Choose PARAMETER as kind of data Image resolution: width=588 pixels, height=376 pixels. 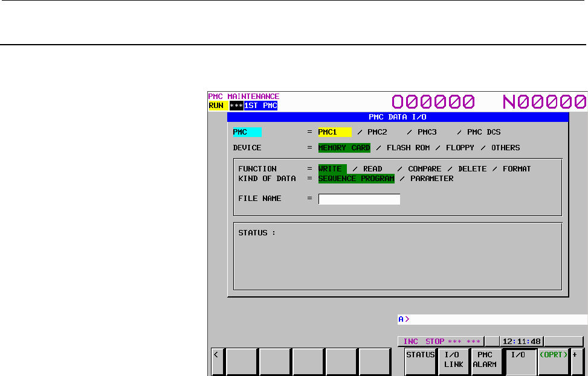[x=431, y=179]
